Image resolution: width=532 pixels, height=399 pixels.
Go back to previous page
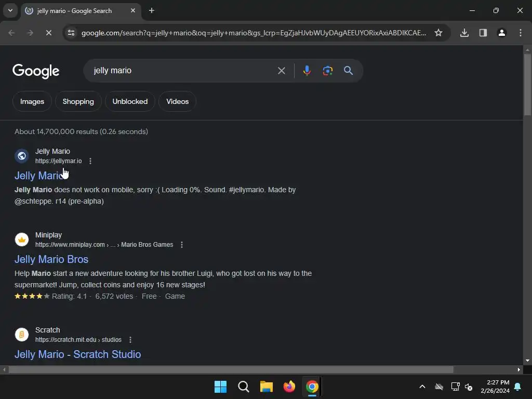[11, 33]
